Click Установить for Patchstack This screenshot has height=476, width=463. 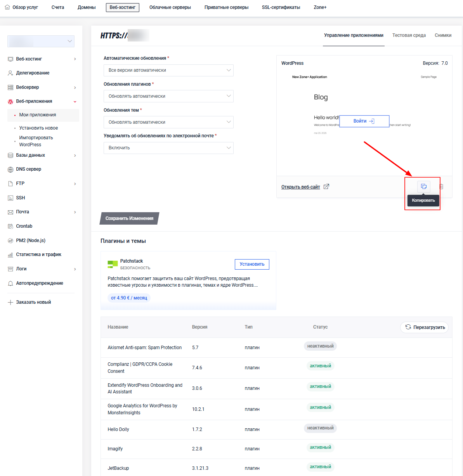coord(252,264)
